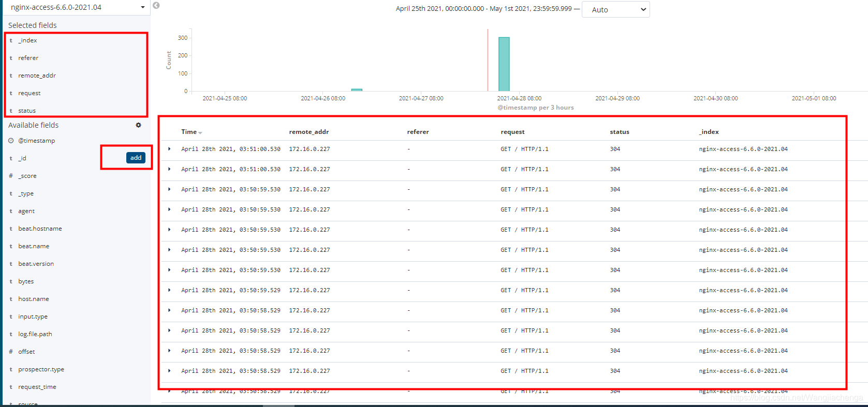Click the referer column header
Viewport: 868px width, 407px height.
tap(418, 132)
